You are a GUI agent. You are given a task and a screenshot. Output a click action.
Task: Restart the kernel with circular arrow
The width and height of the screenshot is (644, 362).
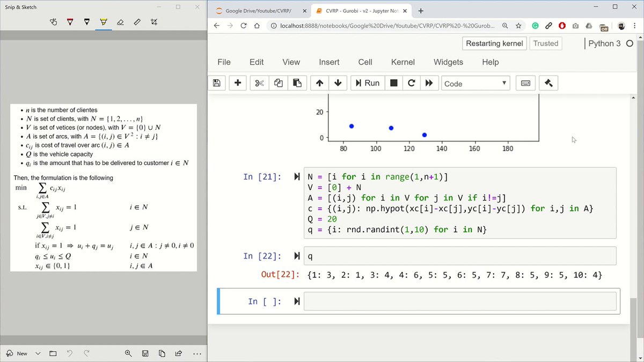coord(412,83)
